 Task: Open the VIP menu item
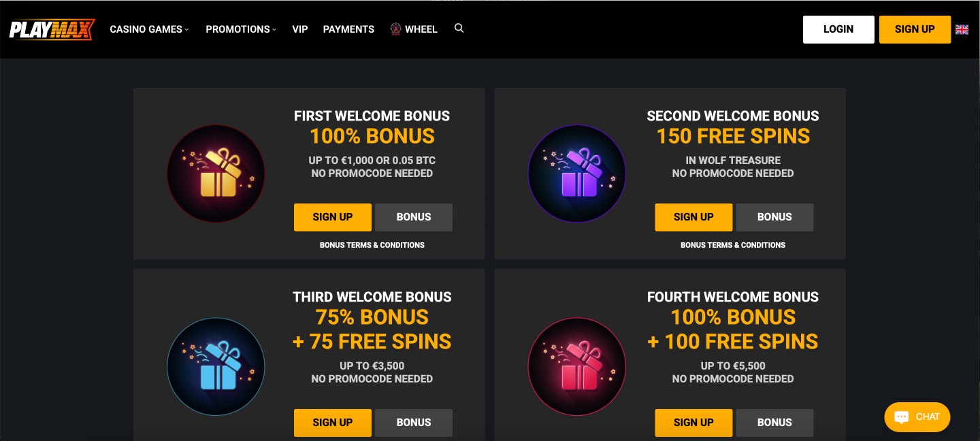coord(300,29)
